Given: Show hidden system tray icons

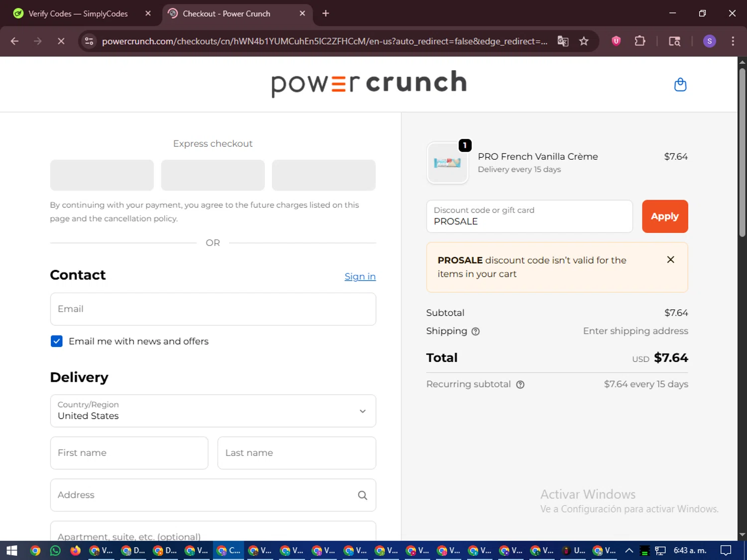Looking at the screenshot, I should tap(629, 551).
